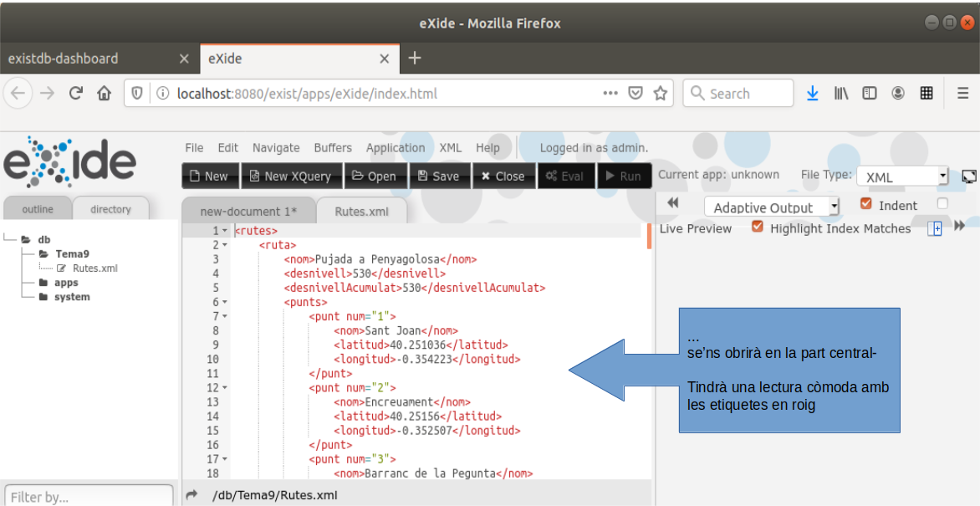This screenshot has width=980, height=506.
Task: Fold punt num 2 at line 12
Action: [225, 388]
